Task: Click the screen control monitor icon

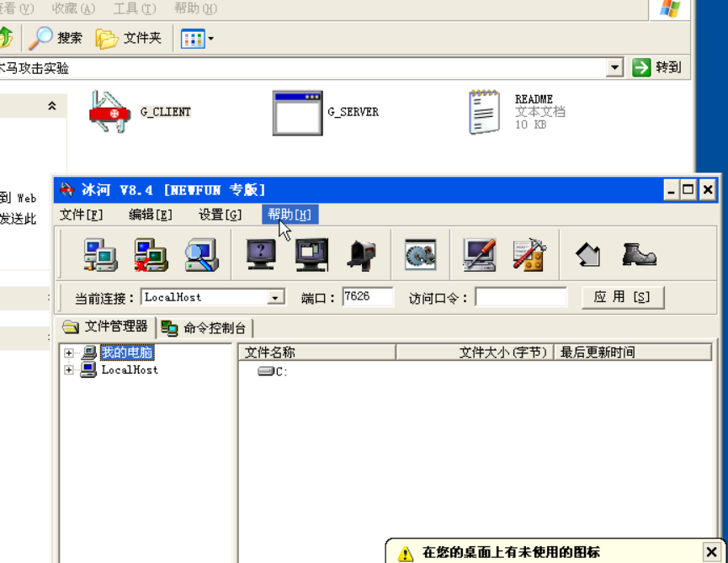Action: point(311,254)
